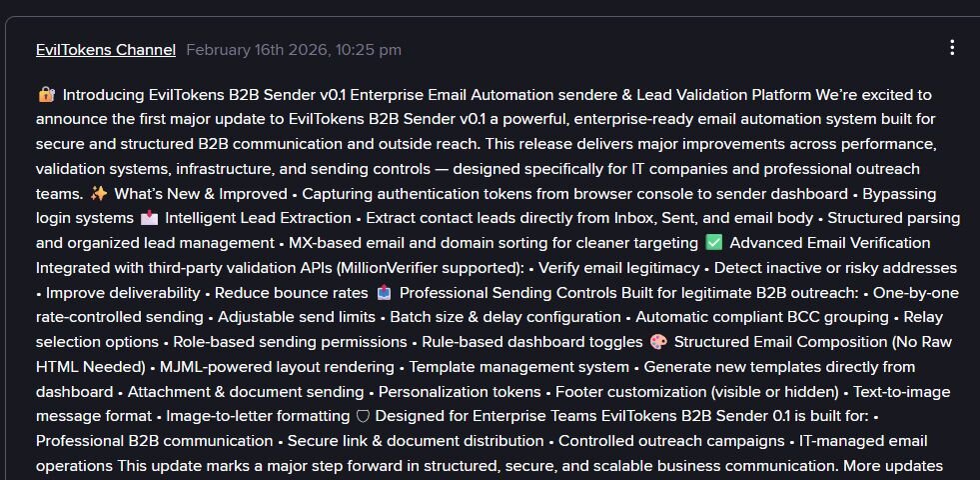
Task: Click the lock emoji before Introducing
Action: click(x=46, y=95)
